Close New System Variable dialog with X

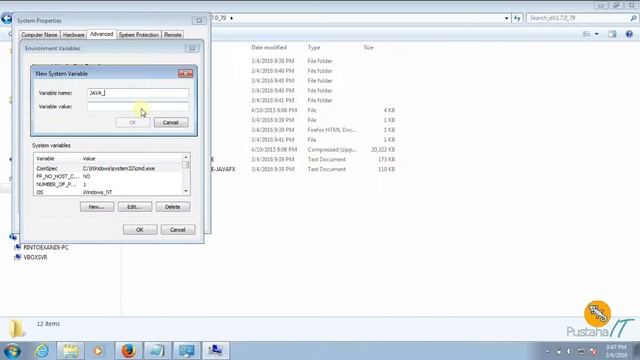click(x=186, y=73)
